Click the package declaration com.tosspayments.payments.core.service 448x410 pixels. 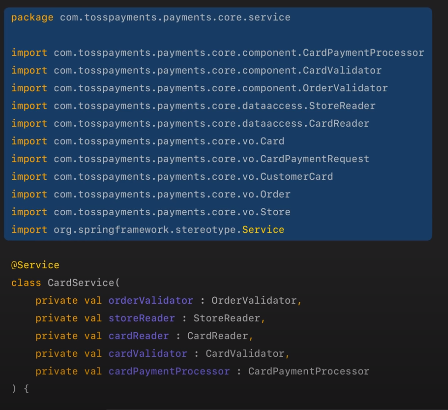[x=151, y=18]
